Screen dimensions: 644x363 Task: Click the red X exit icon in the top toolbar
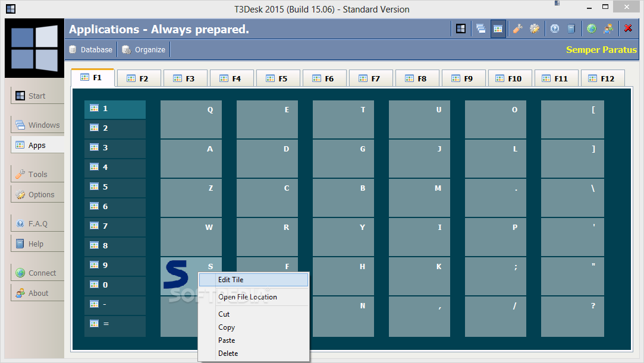(x=628, y=29)
